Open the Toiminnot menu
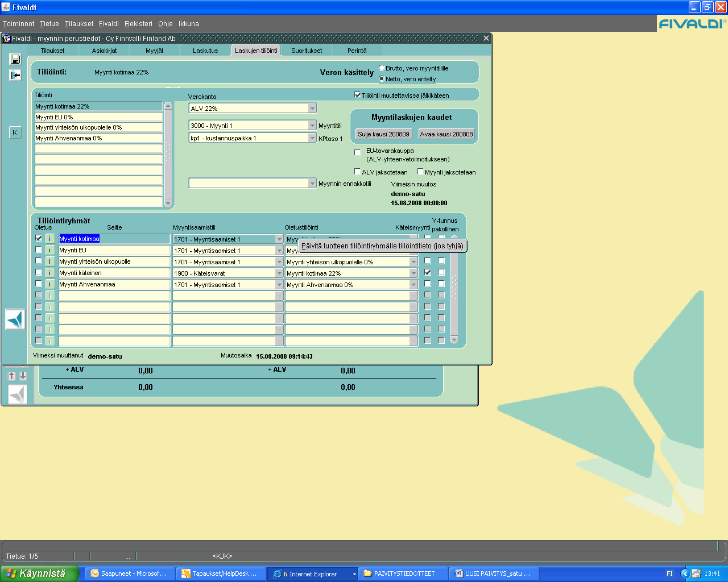 click(19, 24)
